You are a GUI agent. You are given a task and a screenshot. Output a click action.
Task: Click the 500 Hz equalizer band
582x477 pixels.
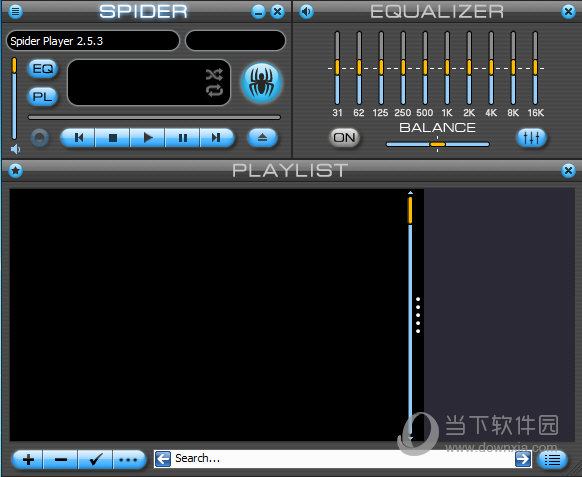(425, 68)
